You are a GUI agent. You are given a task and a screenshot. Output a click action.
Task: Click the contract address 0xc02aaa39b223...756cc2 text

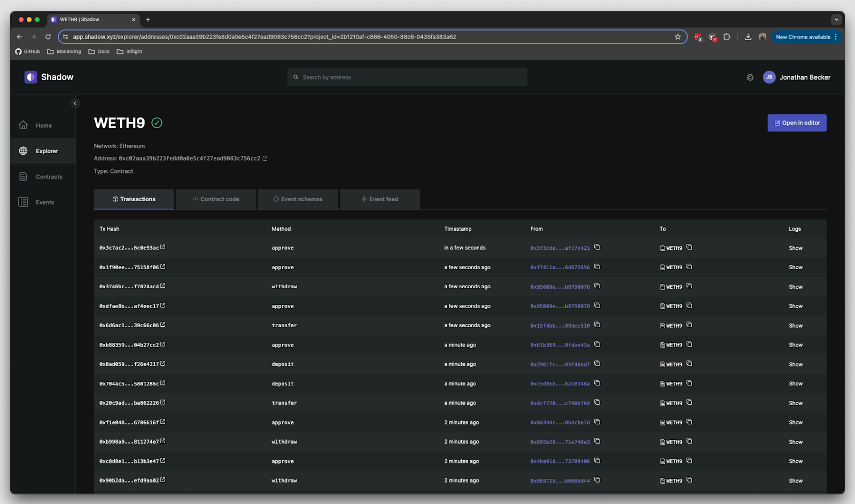point(189,159)
